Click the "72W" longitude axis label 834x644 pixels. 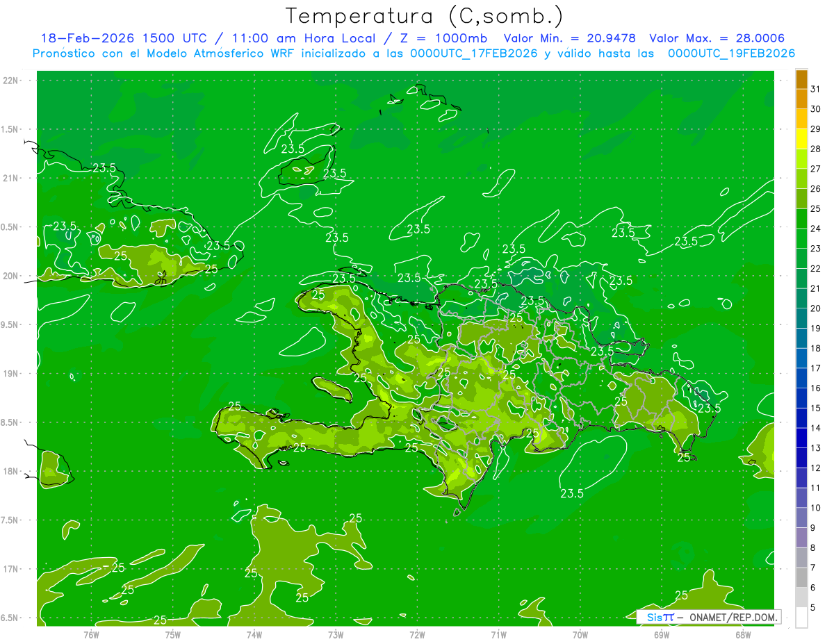coord(417,634)
